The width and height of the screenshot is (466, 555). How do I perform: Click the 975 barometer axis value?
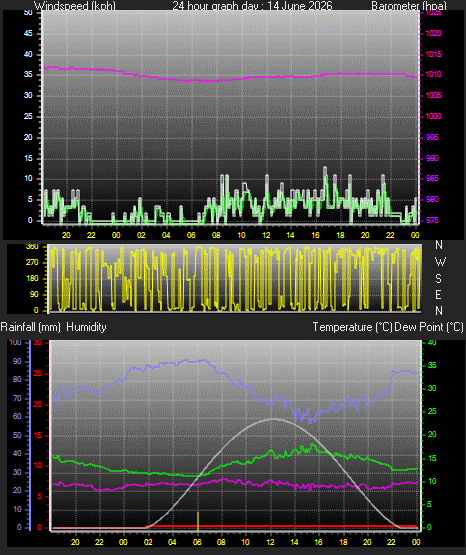(x=432, y=220)
